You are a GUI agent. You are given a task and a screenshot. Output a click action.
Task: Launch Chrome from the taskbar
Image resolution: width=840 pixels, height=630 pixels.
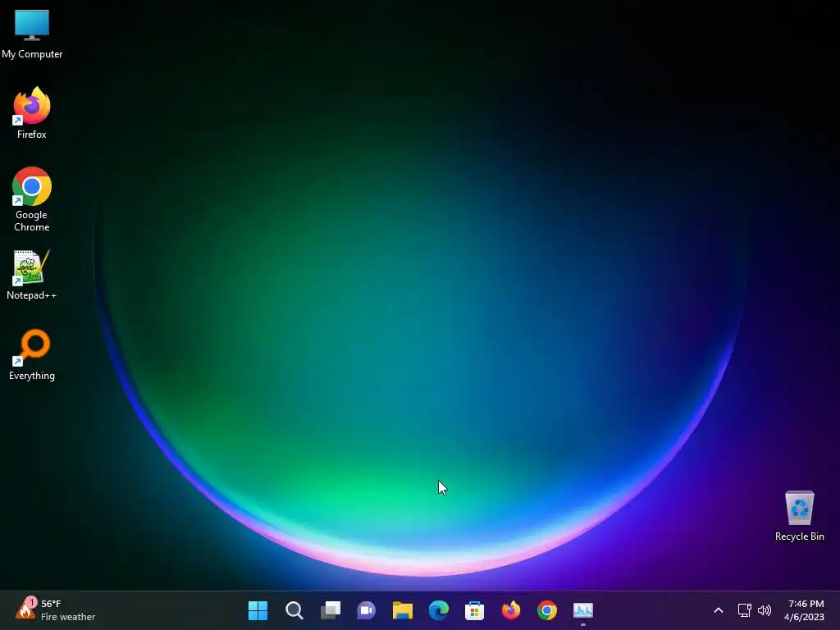pyautogui.click(x=547, y=610)
